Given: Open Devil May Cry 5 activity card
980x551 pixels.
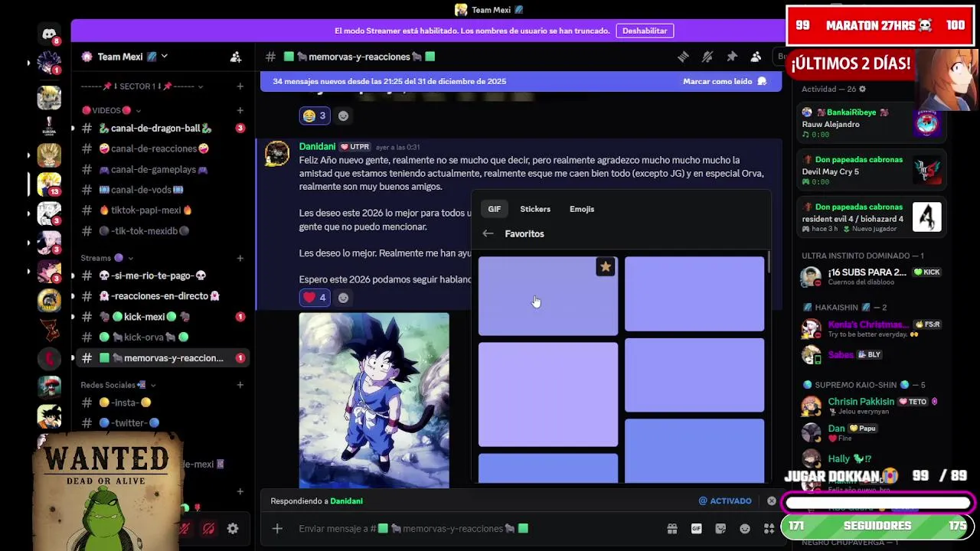Looking at the screenshot, I should [x=872, y=171].
